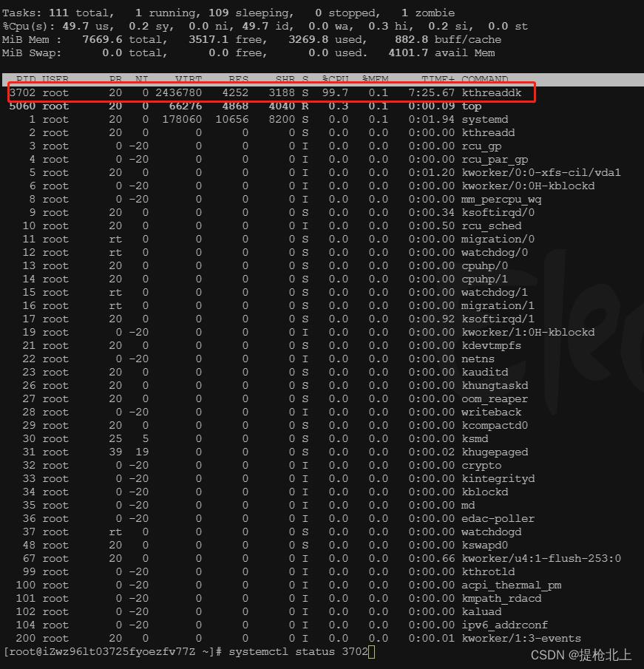This screenshot has height=669, width=644.
Task: Select the kaluad process name
Action: click(x=481, y=612)
